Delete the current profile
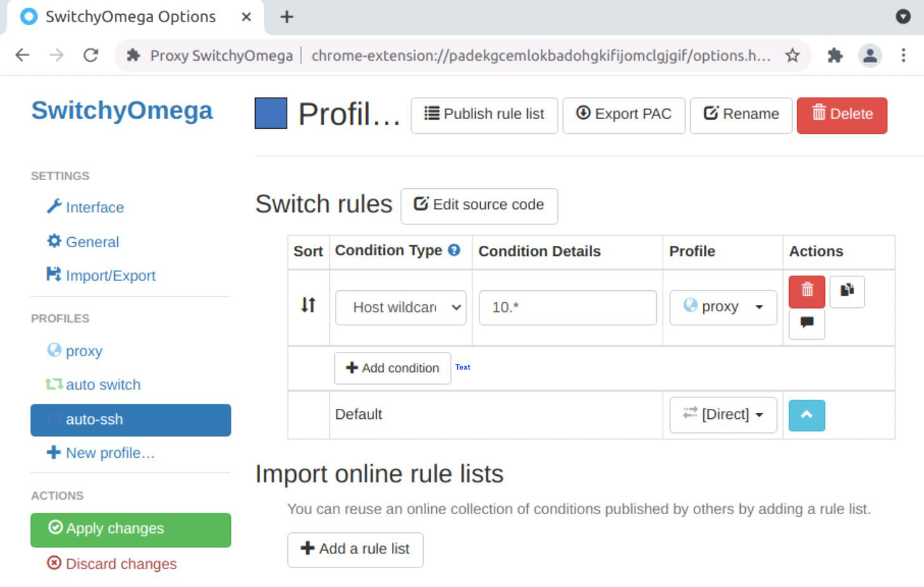 (842, 115)
